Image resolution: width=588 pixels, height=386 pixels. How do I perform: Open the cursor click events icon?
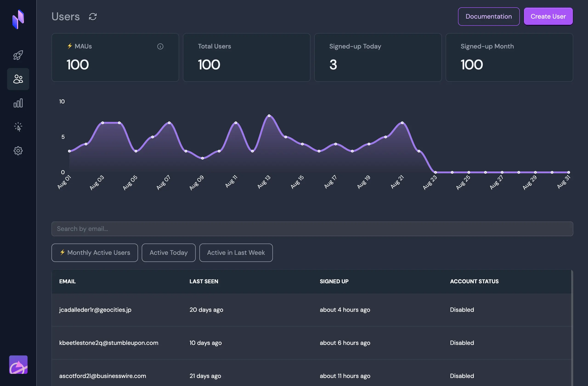click(18, 127)
